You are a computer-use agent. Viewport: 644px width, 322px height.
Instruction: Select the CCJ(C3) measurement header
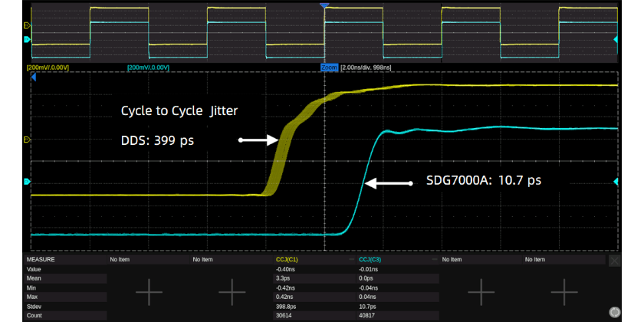(370, 260)
